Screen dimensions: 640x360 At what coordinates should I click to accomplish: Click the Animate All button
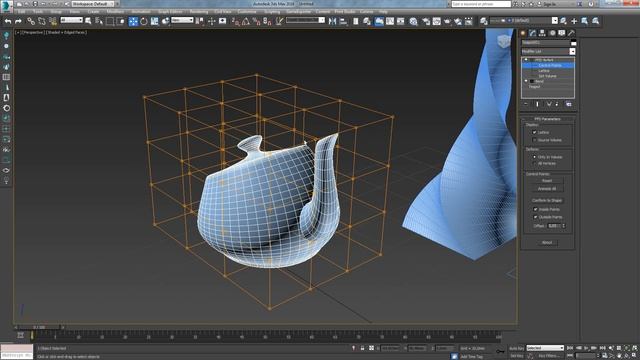547,189
